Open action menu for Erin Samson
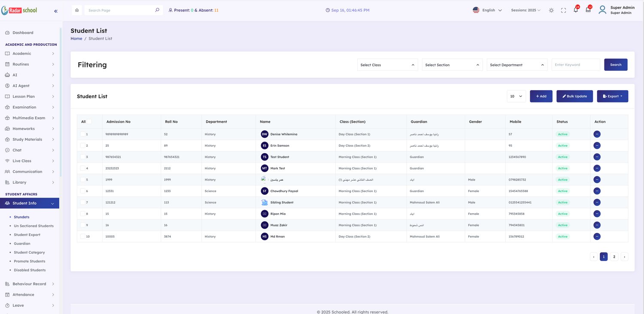The width and height of the screenshot is (644, 314). tap(597, 145)
